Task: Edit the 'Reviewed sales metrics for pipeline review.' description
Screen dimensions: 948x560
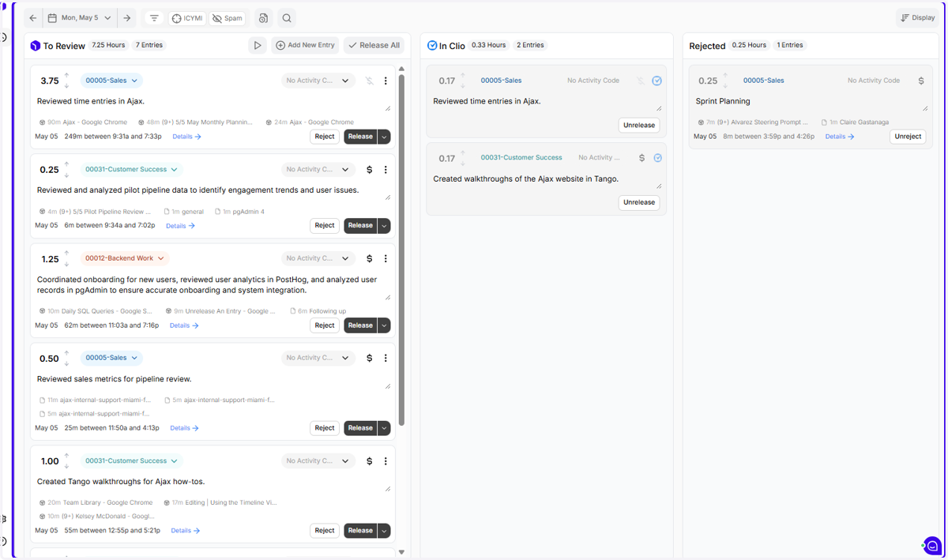Action: tap(213, 380)
